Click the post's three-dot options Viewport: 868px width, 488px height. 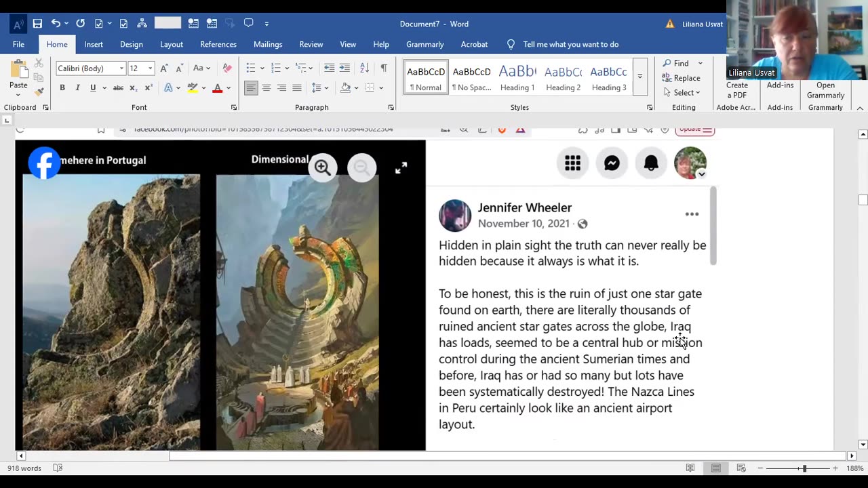click(x=692, y=214)
